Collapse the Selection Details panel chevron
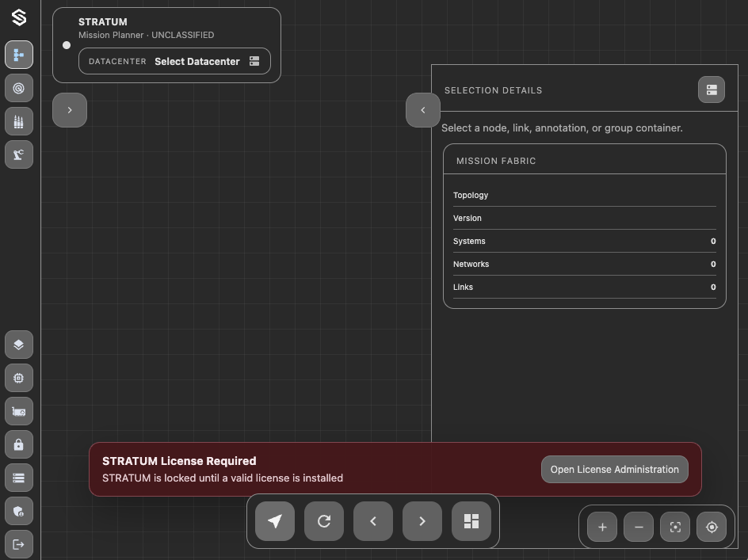Viewport: 748px width, 560px height. (x=422, y=110)
